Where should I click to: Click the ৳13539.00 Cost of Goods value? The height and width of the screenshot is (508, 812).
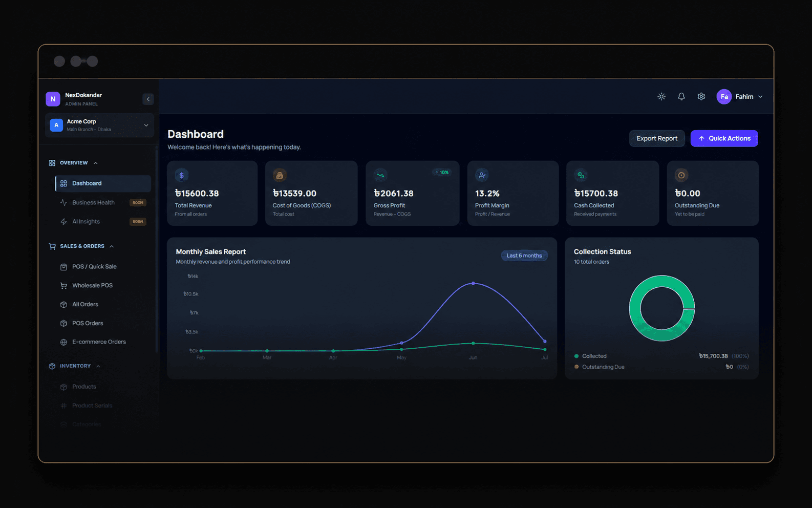pos(294,194)
